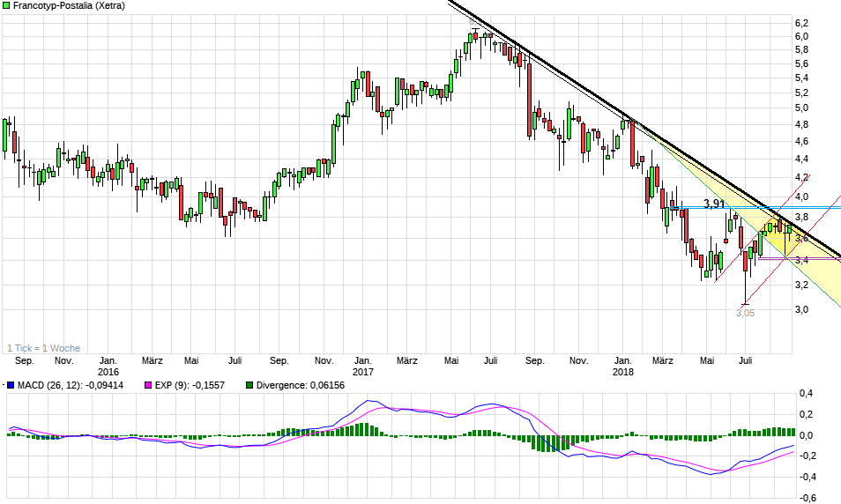Click the green Divergence legend swatch
Viewport: 841px width, 504px height.
click(x=249, y=385)
